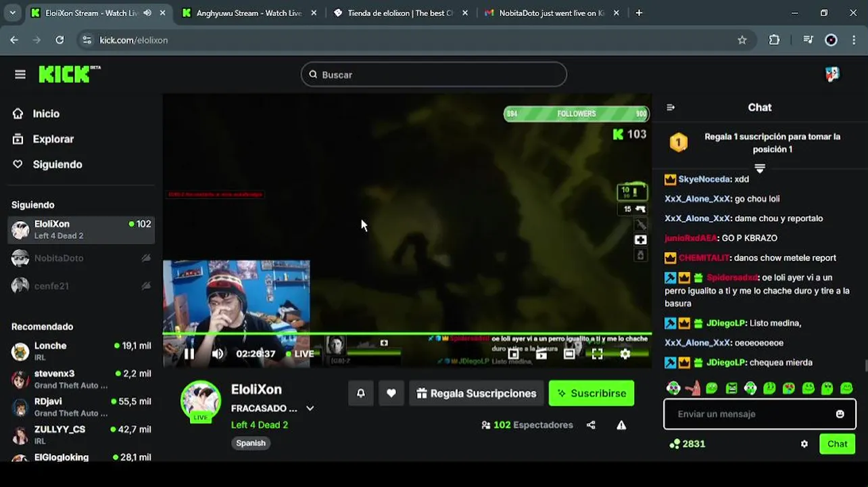This screenshot has width=868, height=487.
Task: Toggle notifications bell for EloliXon
Action: (x=361, y=393)
